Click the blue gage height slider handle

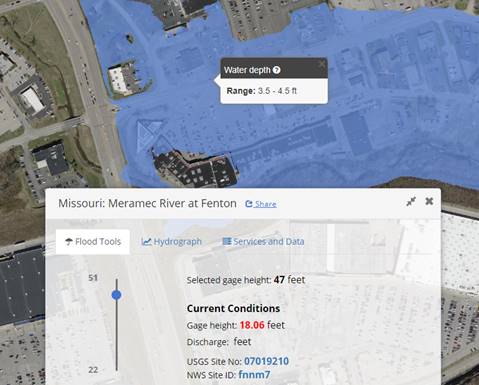pyautogui.click(x=116, y=295)
